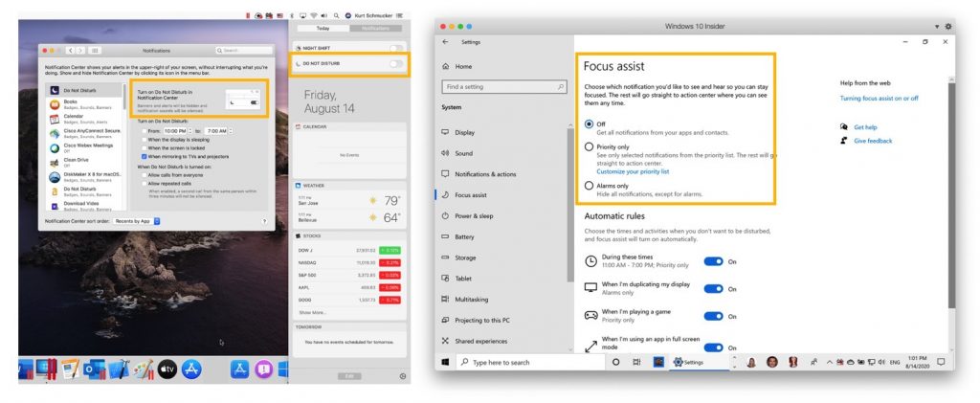Switch to Today tab in Notification Center
The width and height of the screenshot is (980, 403).
323,29
